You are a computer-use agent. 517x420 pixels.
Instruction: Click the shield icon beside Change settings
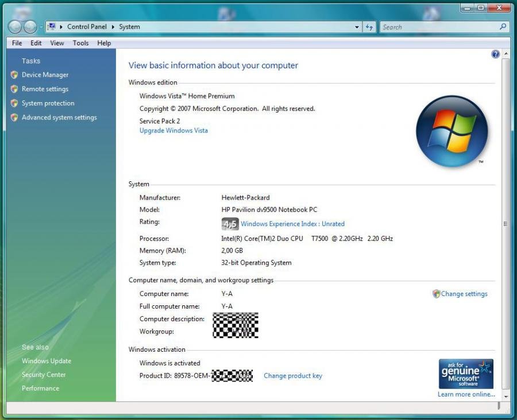click(x=436, y=294)
